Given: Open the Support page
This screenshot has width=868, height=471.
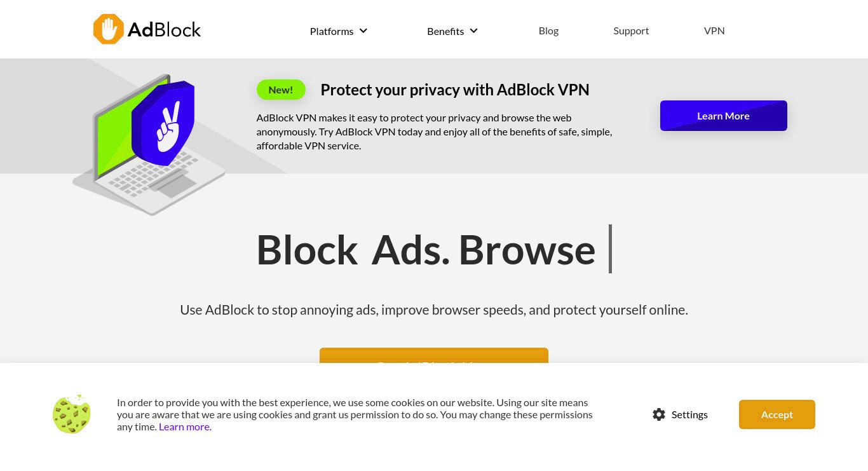Looking at the screenshot, I should (631, 31).
